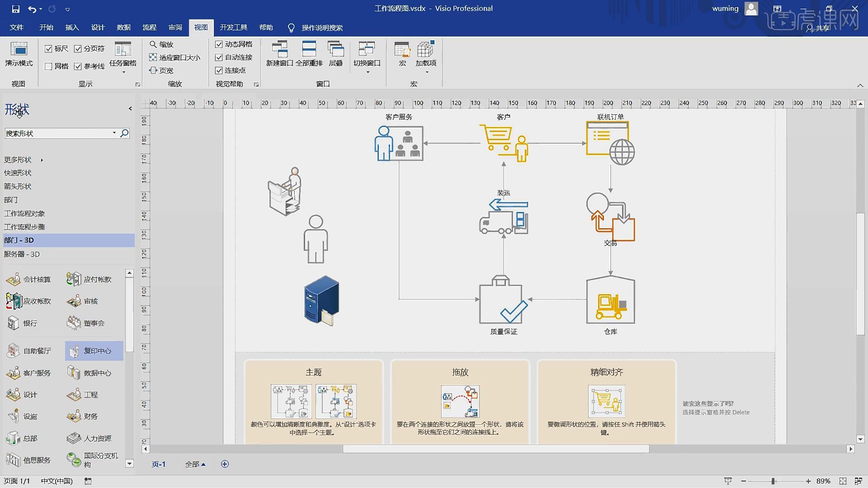The height and width of the screenshot is (488, 868).
Task: Select the Accounting (会计核算) shape
Action: pos(29,279)
